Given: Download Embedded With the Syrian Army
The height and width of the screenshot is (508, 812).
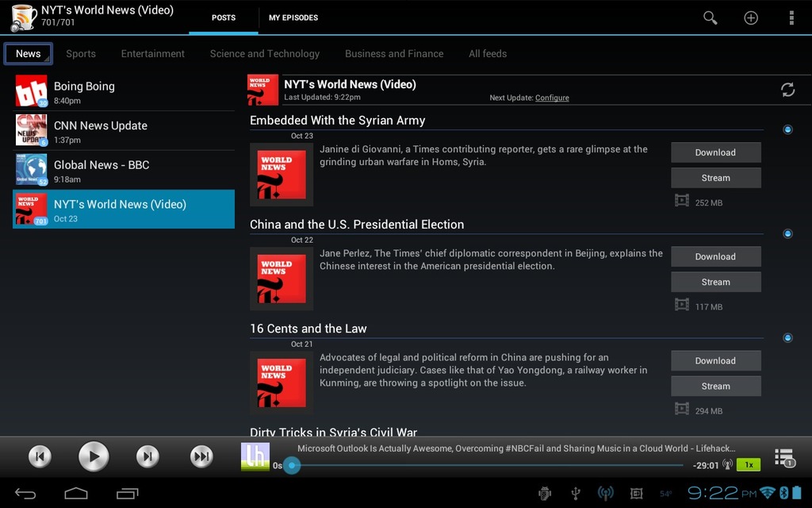Looking at the screenshot, I should (x=716, y=152).
